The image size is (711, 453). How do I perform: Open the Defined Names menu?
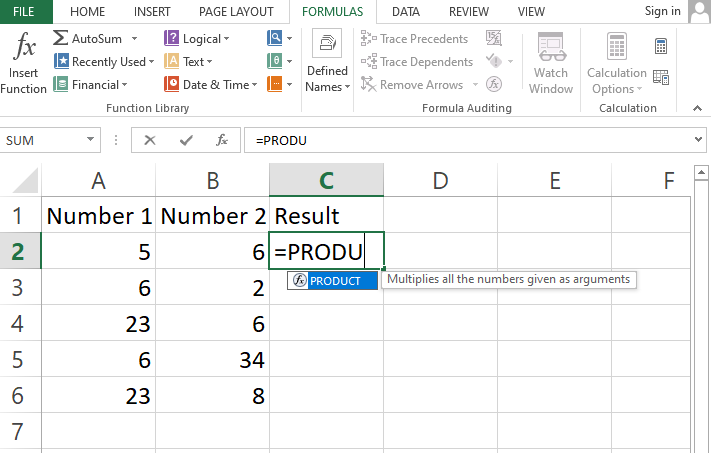click(x=327, y=64)
